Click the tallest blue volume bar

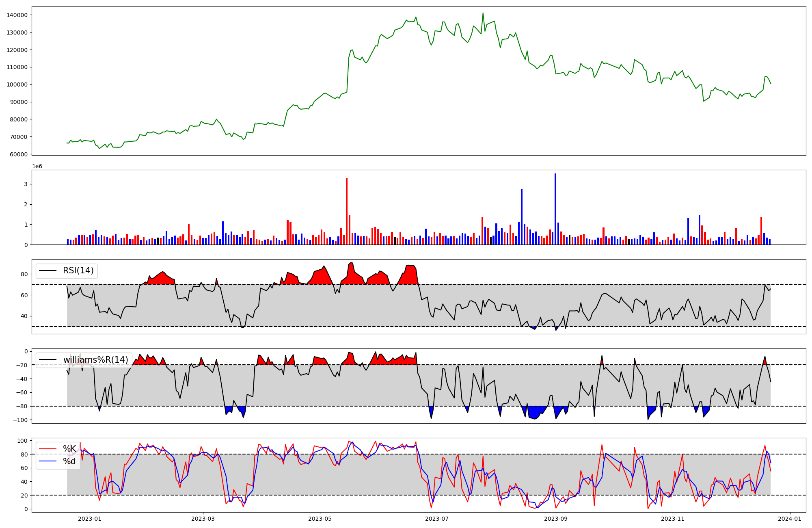[x=555, y=209]
